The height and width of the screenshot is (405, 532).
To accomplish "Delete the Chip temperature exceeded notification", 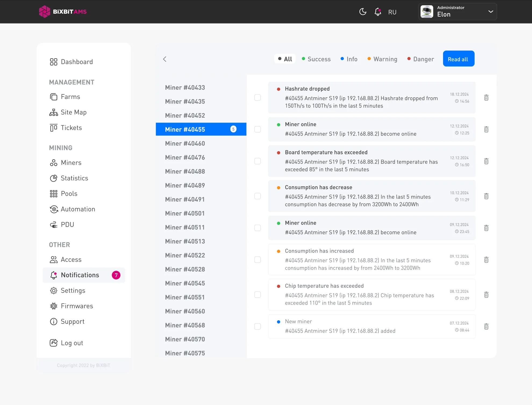I will coord(486,294).
